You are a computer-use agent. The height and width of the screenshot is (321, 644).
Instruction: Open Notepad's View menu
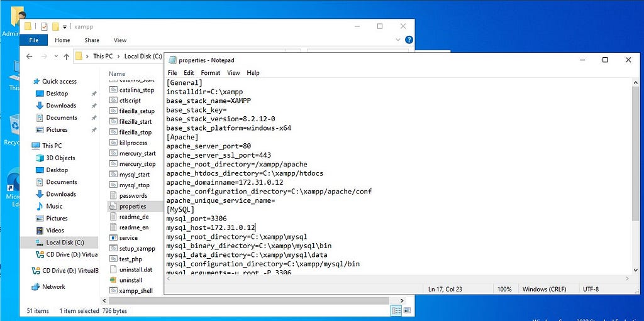pos(233,73)
